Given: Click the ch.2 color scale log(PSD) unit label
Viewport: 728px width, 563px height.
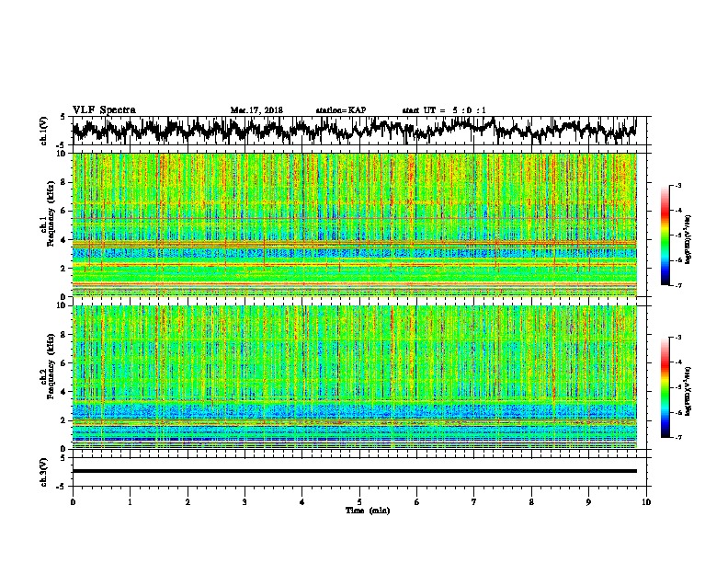Looking at the screenshot, I should [x=688, y=391].
